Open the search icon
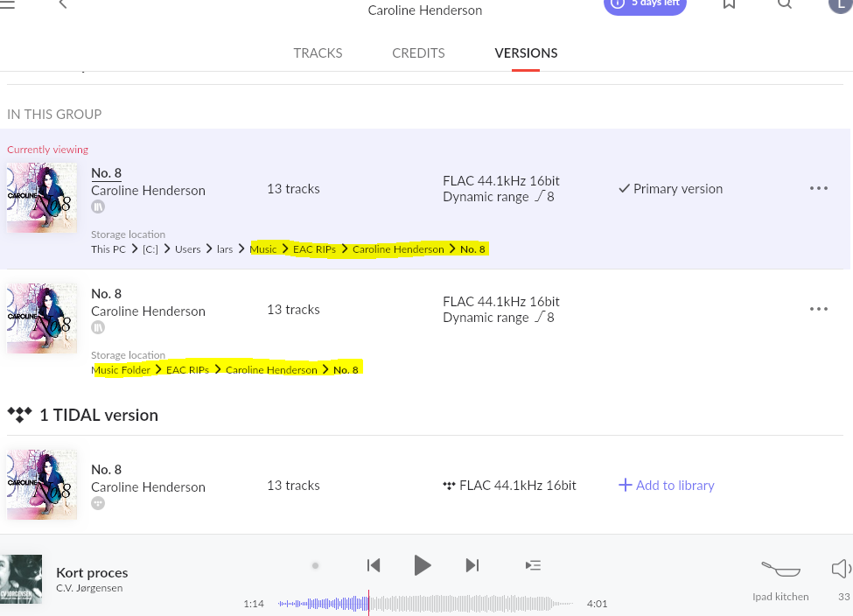The width and height of the screenshot is (853, 616). [785, 5]
